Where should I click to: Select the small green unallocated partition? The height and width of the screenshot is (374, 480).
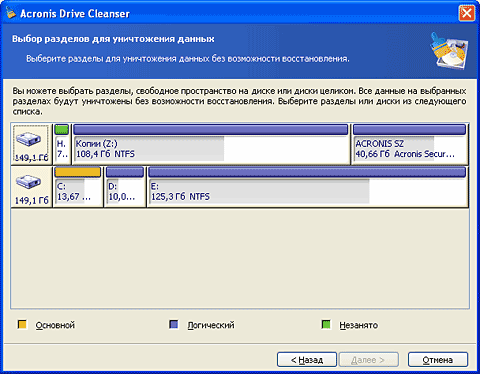[62, 144]
